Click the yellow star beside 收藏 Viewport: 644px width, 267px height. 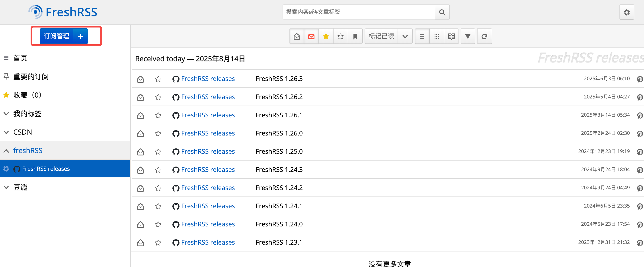6,95
